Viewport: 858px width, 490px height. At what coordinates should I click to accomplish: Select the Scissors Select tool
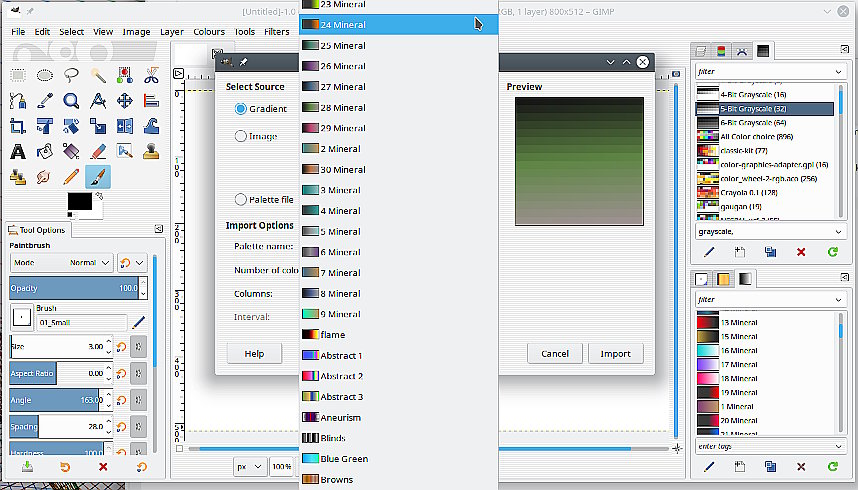[x=152, y=75]
